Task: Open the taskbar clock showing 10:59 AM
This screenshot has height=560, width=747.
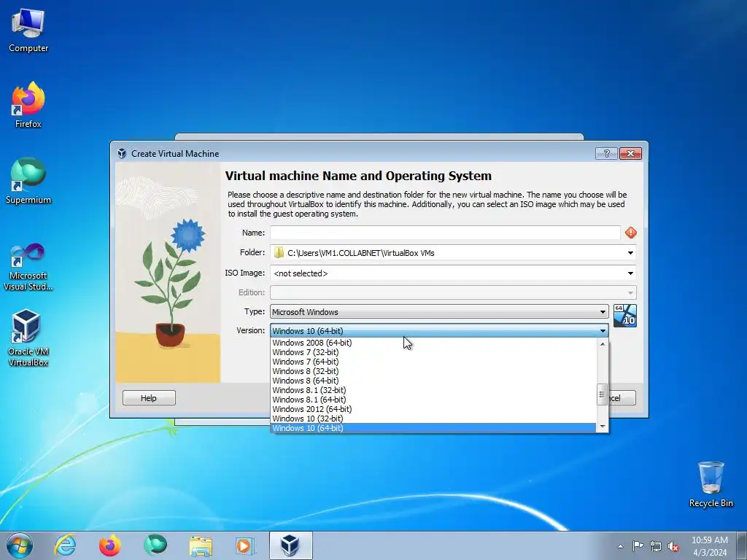Action: 709,546
